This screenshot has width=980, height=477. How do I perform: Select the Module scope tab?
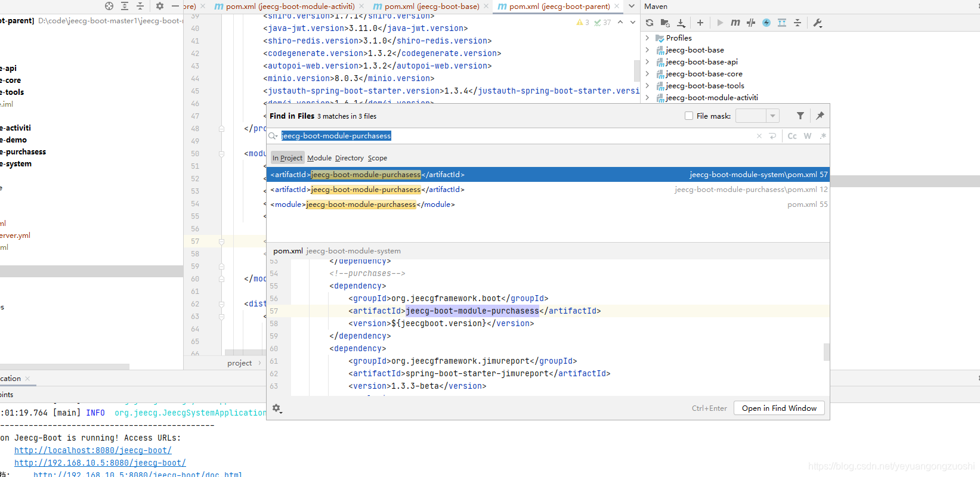click(x=319, y=158)
